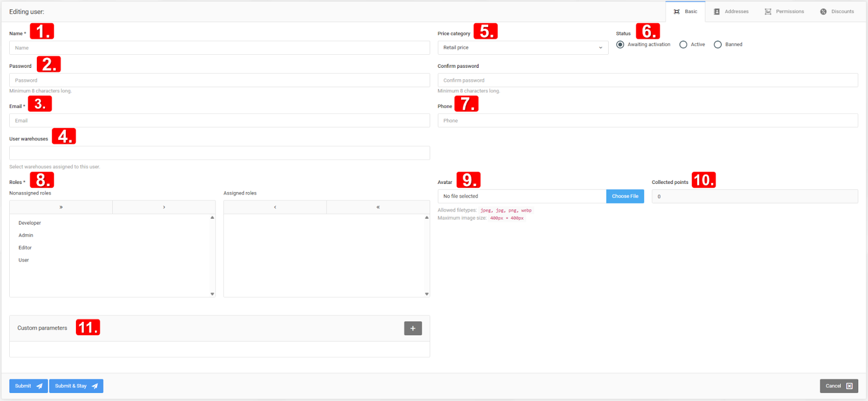
Task: Switch to the Addresses tab
Action: 731,11
